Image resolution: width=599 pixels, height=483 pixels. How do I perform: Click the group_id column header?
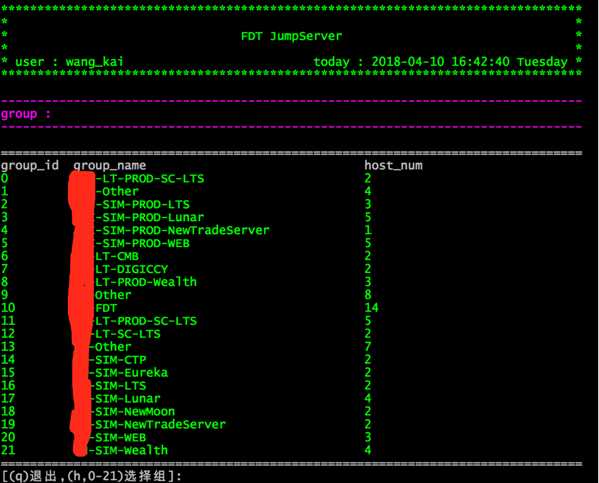(x=30, y=165)
